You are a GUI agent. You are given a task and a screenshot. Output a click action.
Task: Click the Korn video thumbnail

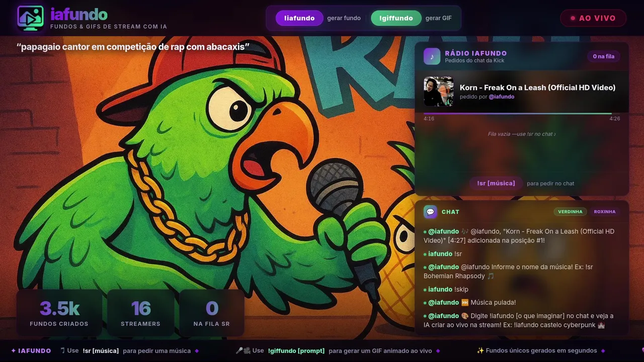439,92
